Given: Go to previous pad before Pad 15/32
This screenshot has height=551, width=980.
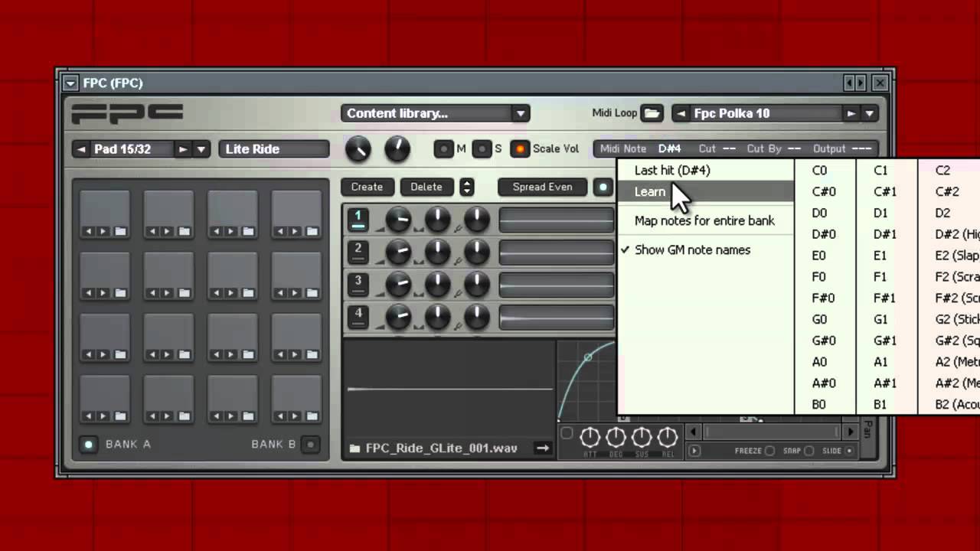Looking at the screenshot, I should (81, 149).
